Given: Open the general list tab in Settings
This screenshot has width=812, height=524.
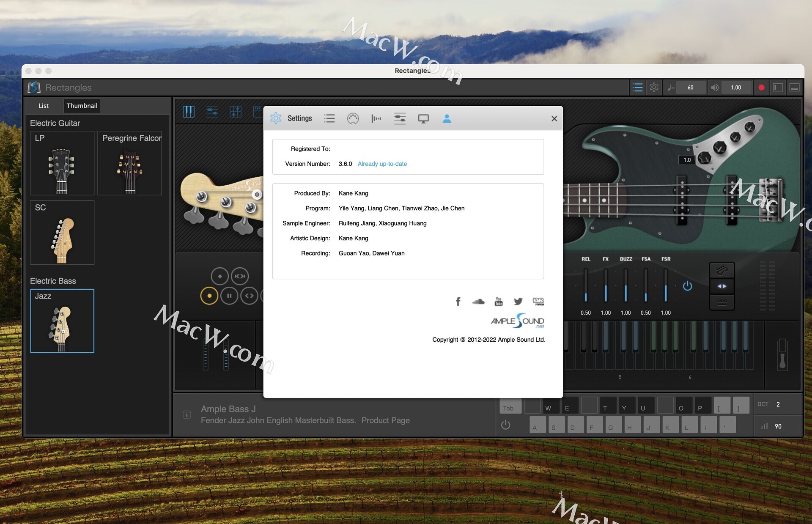Looking at the screenshot, I should (x=329, y=118).
